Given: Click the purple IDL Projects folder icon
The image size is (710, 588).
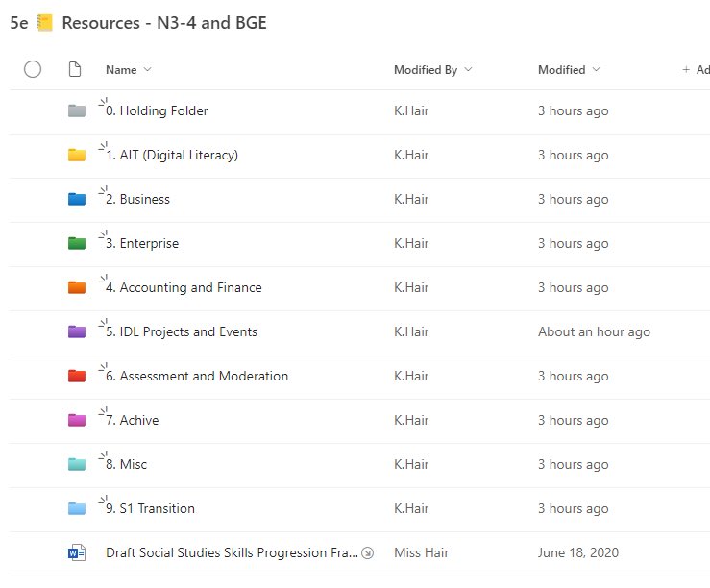Looking at the screenshot, I should (x=77, y=331).
